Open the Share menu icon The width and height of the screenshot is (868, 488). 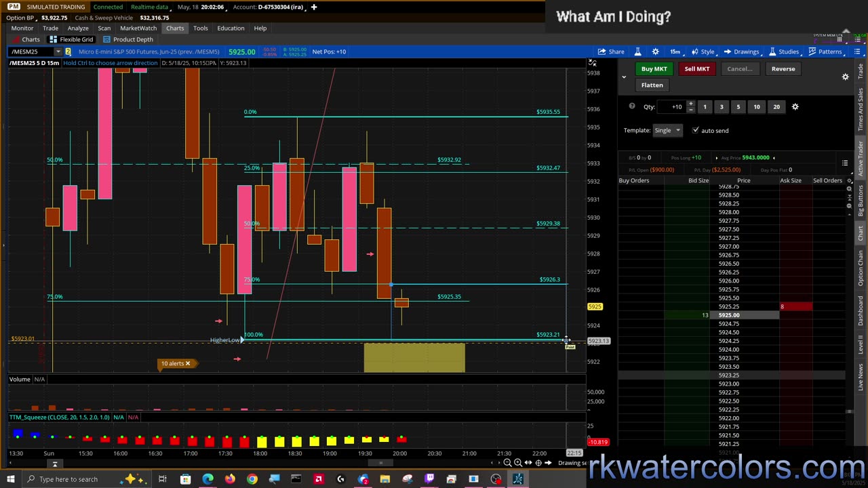click(602, 52)
